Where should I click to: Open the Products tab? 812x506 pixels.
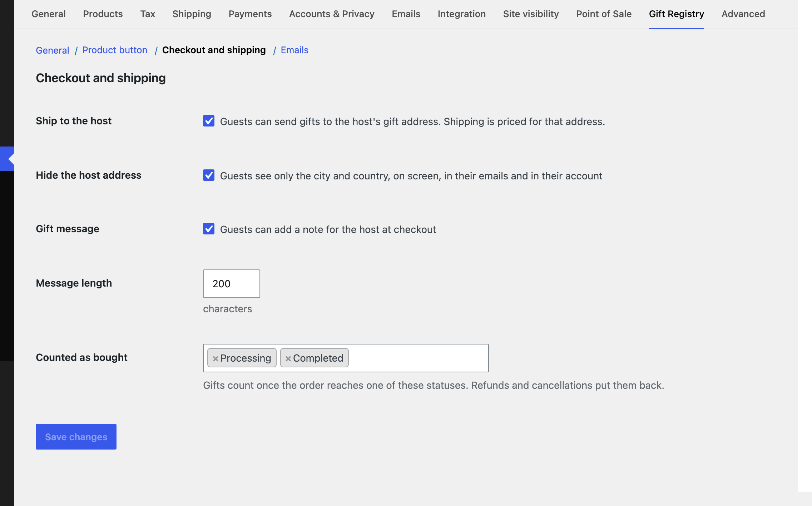[103, 14]
